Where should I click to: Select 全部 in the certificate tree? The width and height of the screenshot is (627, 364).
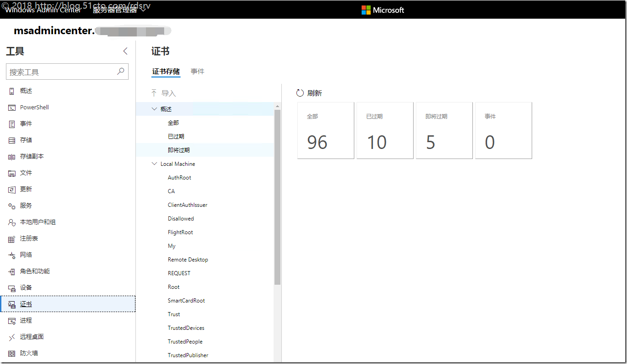pos(173,123)
